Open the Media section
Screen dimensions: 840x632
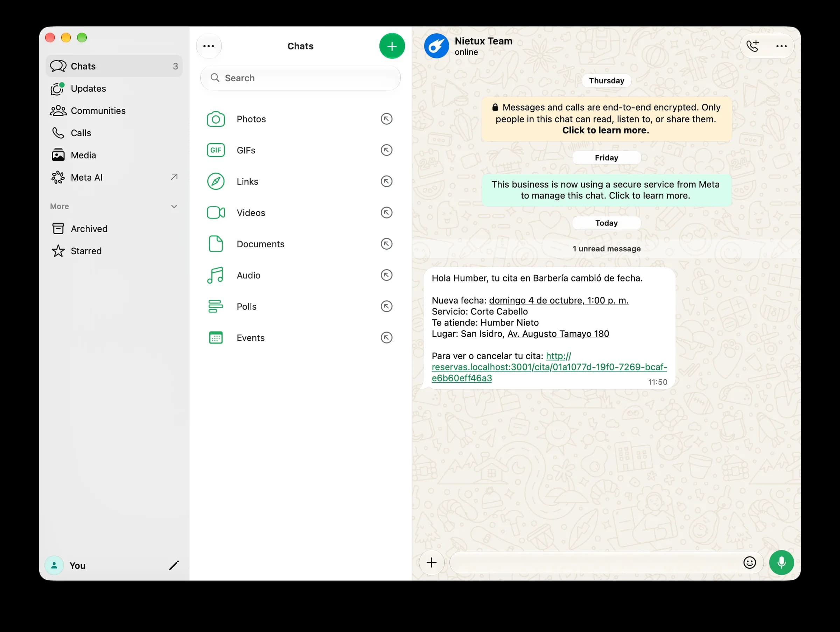(x=114, y=155)
